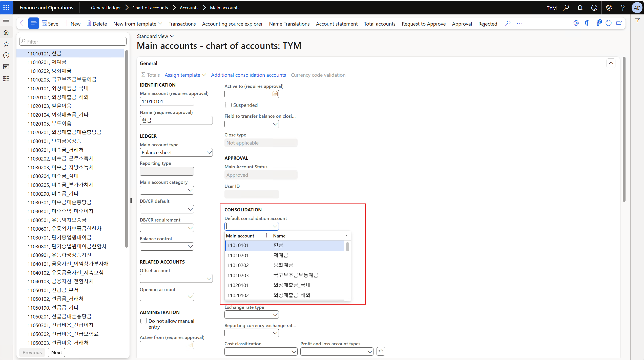This screenshot has width=644, height=360.
Task: Click the notifications bell icon
Action: pos(580,8)
